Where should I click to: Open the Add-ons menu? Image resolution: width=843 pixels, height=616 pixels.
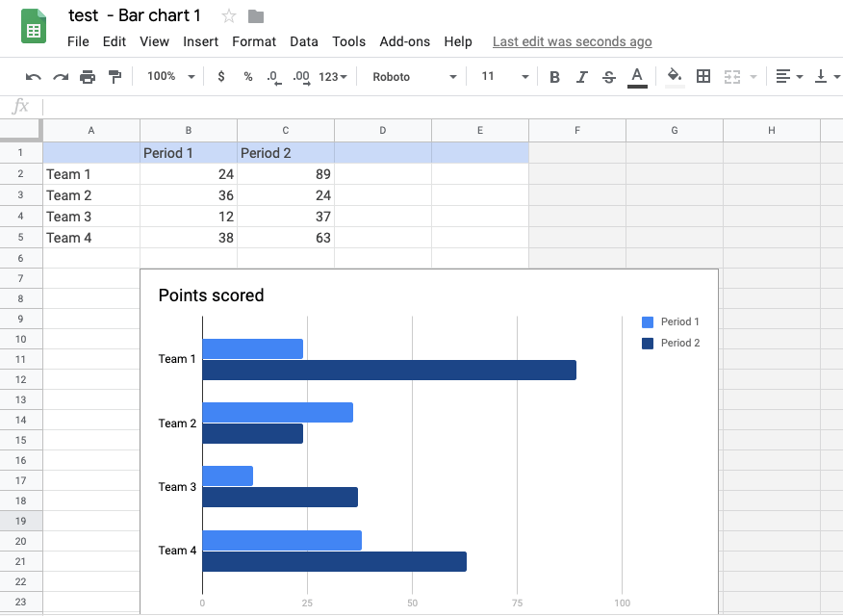tap(404, 41)
